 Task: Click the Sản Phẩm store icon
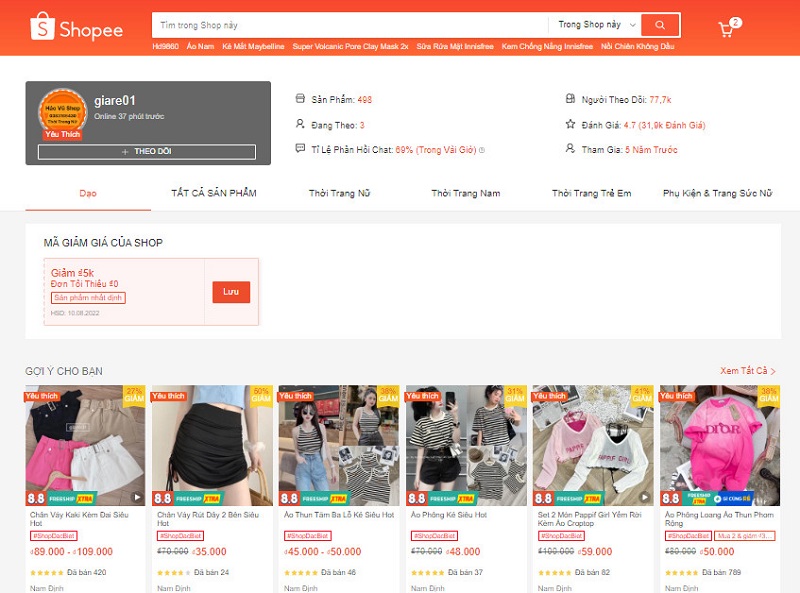[x=300, y=99]
